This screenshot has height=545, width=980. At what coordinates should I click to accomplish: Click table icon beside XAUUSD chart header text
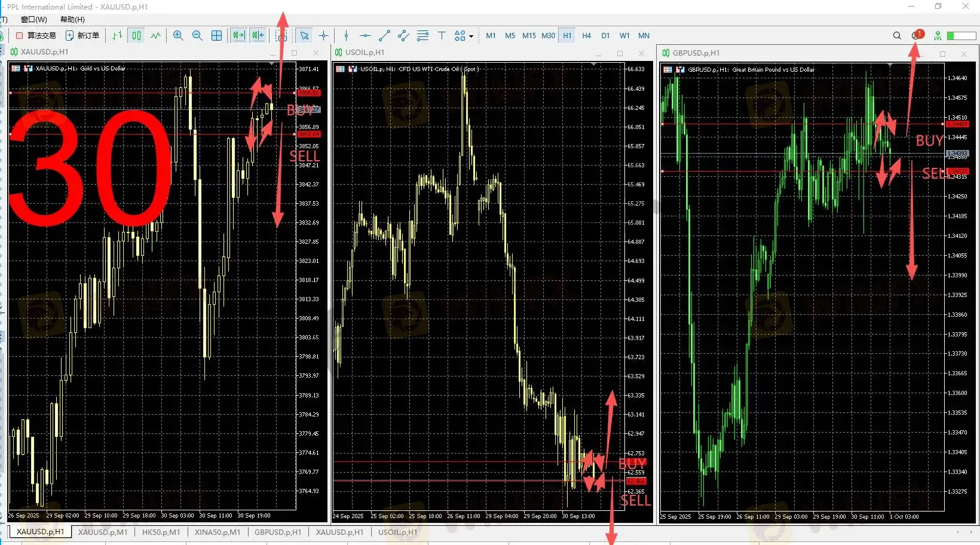click(16, 68)
